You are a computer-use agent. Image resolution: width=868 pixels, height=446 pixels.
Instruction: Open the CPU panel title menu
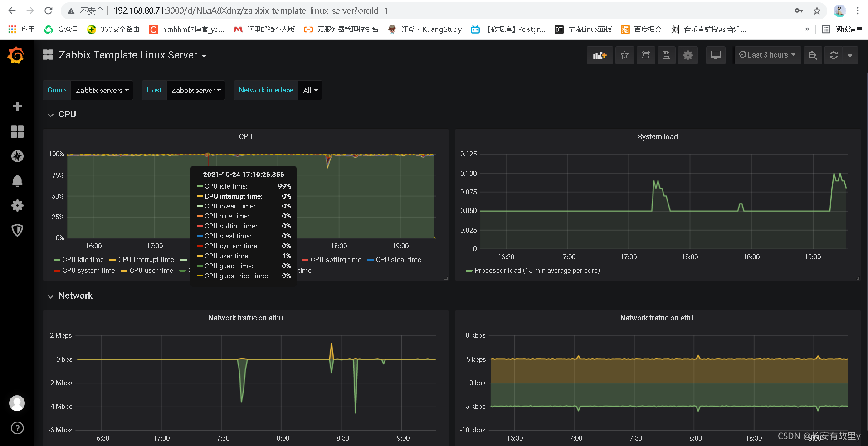[x=246, y=136]
